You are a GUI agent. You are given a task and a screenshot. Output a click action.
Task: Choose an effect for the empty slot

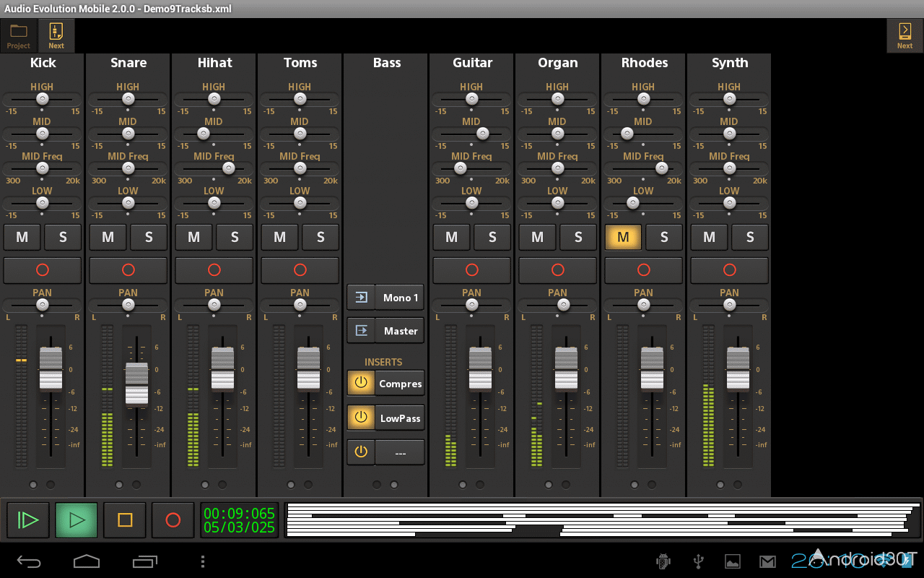(400, 452)
